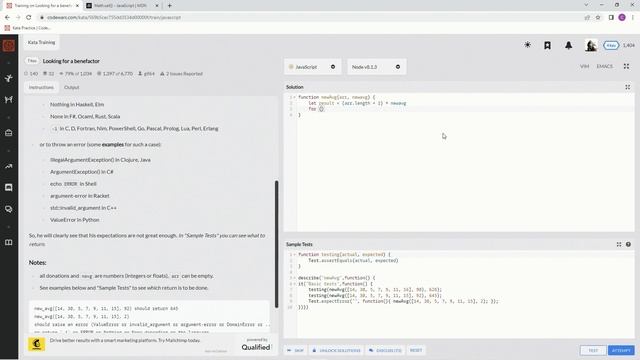Open the Kata Practice bookmark

pos(27,28)
